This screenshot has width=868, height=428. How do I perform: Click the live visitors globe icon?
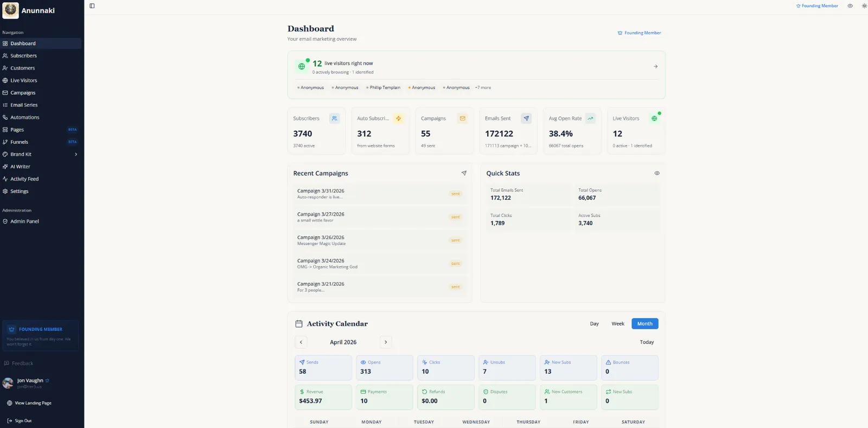pos(302,66)
